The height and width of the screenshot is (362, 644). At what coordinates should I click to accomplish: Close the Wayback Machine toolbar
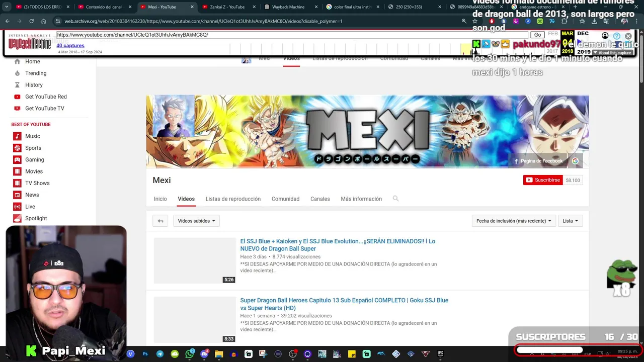(x=628, y=36)
